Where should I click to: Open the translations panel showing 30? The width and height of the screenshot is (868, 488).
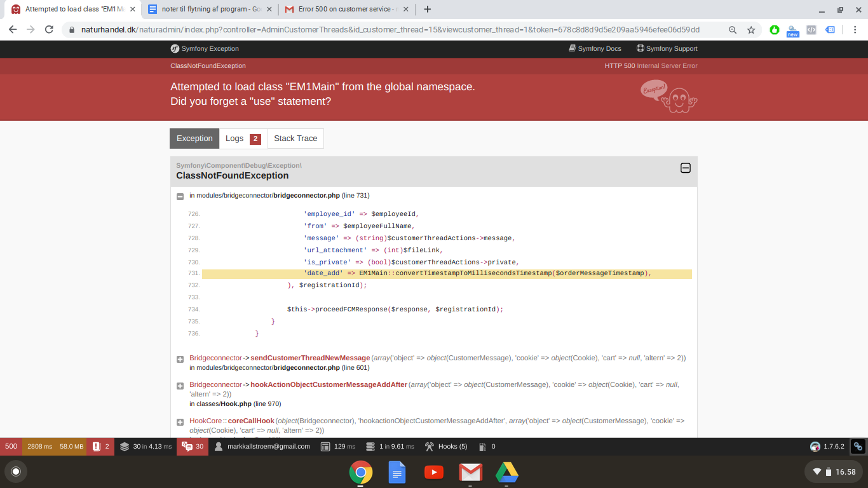pyautogui.click(x=193, y=447)
